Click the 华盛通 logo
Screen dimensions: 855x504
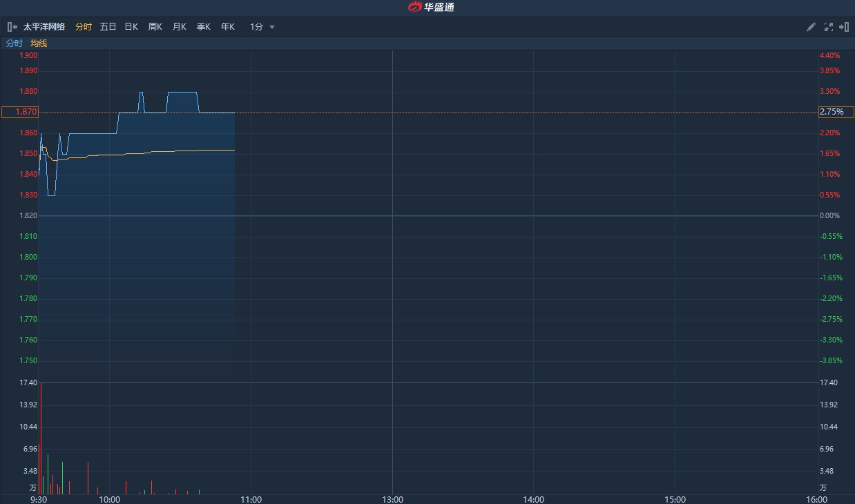431,8
